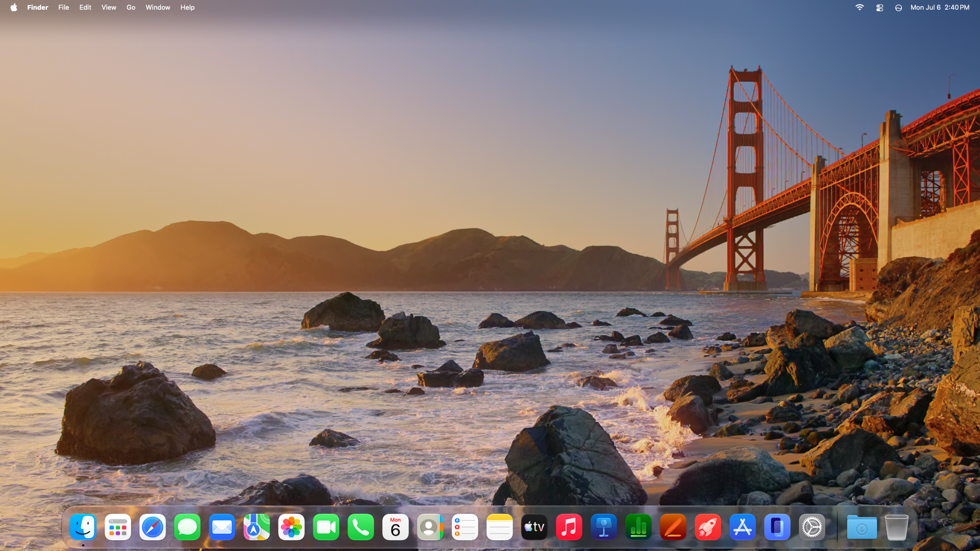980x551 pixels.
Task: Launch Pages orange pen app
Action: 673,527
